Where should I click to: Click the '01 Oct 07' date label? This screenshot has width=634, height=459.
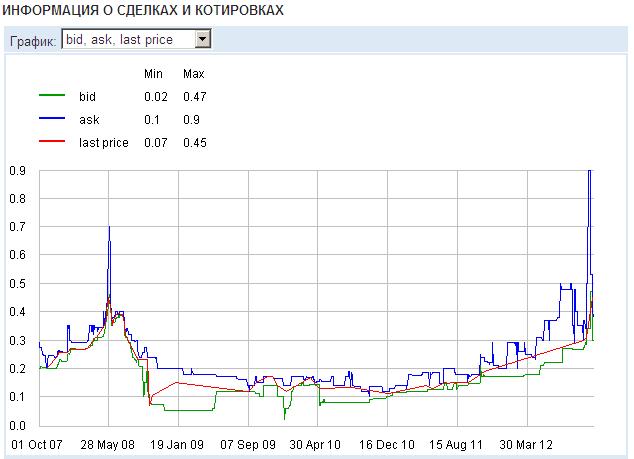tap(37, 445)
